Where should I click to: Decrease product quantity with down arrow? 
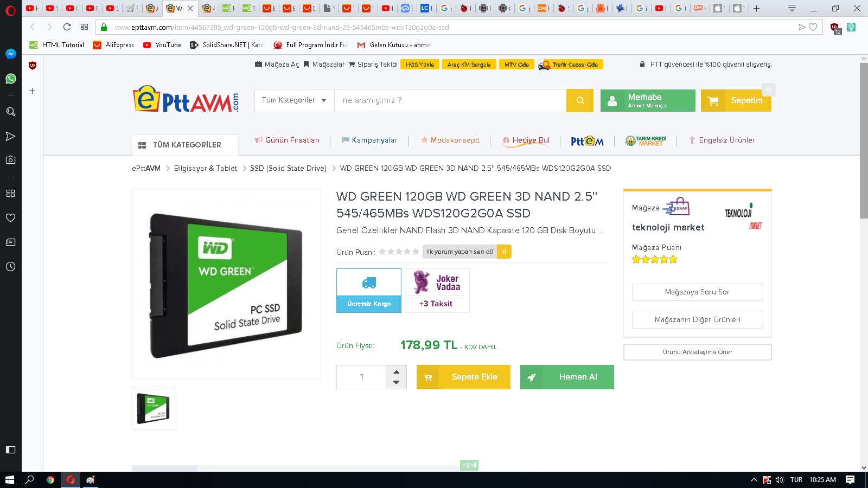tap(396, 382)
